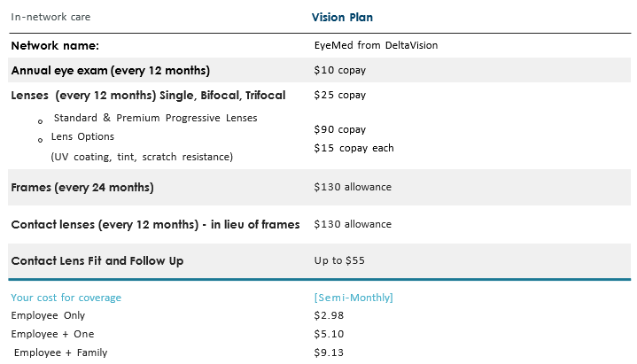Select the "$15 copay each" value

click(x=354, y=148)
